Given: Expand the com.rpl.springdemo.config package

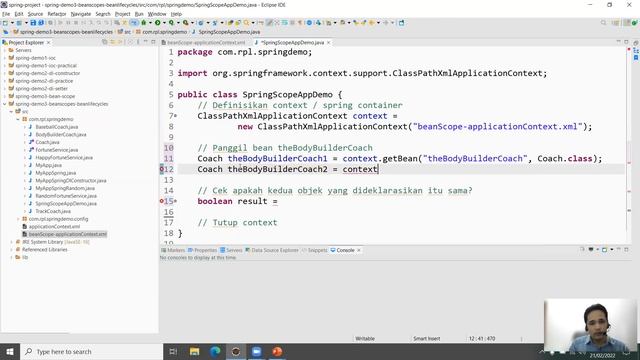Looking at the screenshot, I should point(18,219).
